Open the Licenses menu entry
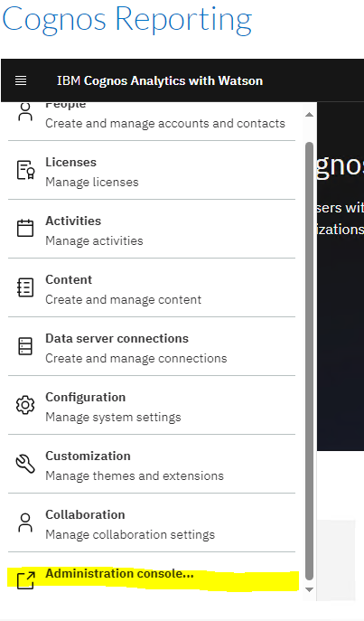 152,170
